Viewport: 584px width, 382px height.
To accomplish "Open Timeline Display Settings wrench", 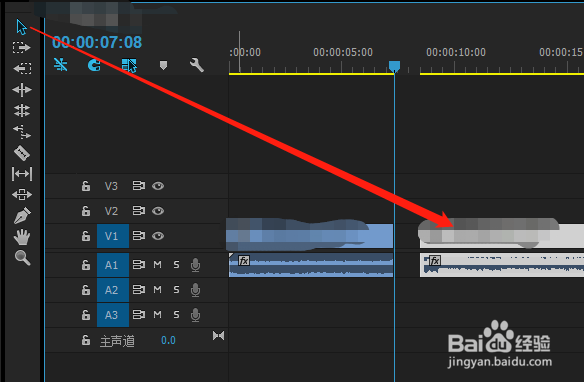I will coord(197,65).
